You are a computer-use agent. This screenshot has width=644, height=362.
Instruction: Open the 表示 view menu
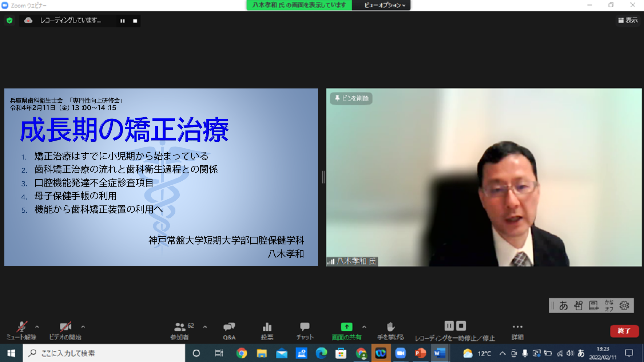(x=628, y=20)
